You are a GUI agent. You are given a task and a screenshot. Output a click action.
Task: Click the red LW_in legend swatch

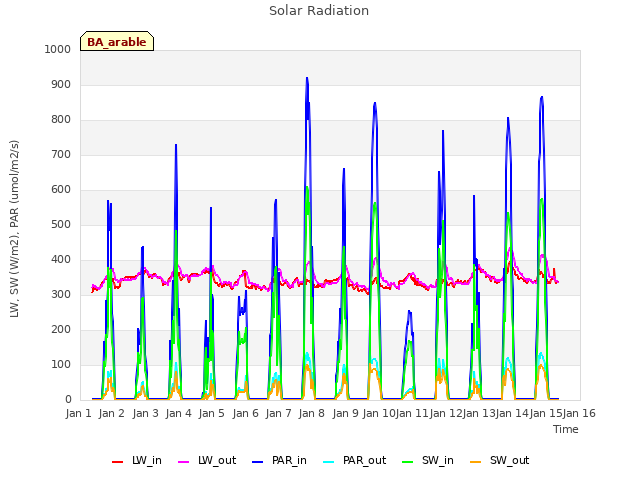tap(118, 462)
